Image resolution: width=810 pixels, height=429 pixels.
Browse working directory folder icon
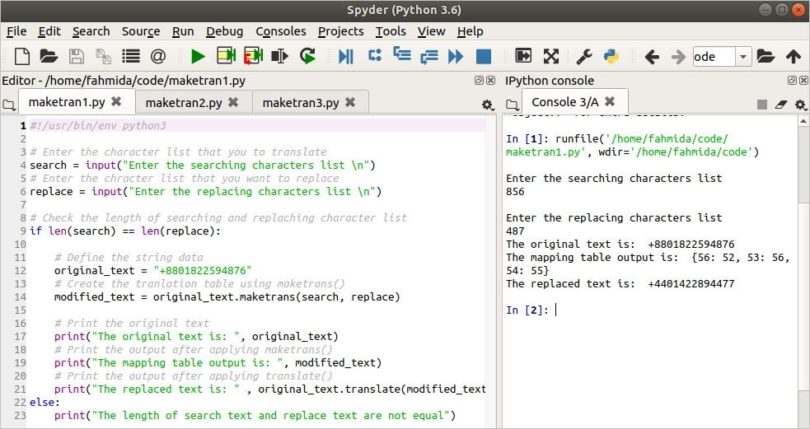pyautogui.click(x=766, y=56)
